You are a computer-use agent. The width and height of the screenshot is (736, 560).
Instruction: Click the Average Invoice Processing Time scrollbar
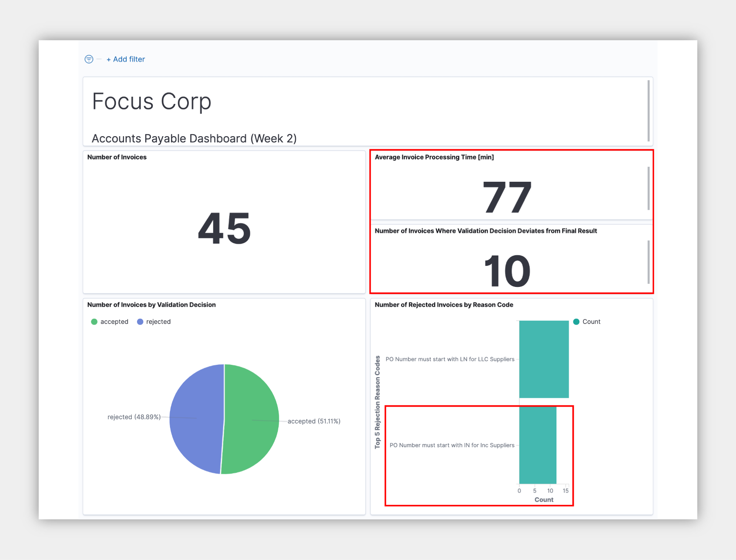point(649,188)
